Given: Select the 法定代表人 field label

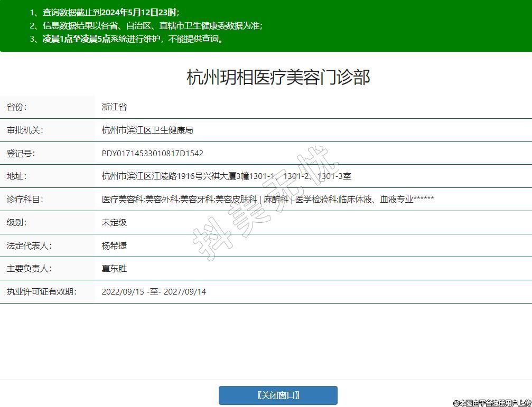Looking at the screenshot, I should tap(29, 246).
